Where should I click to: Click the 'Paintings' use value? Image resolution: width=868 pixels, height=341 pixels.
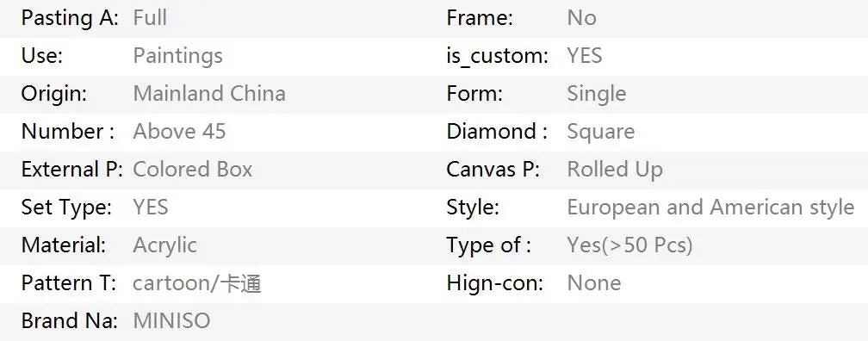pos(177,56)
